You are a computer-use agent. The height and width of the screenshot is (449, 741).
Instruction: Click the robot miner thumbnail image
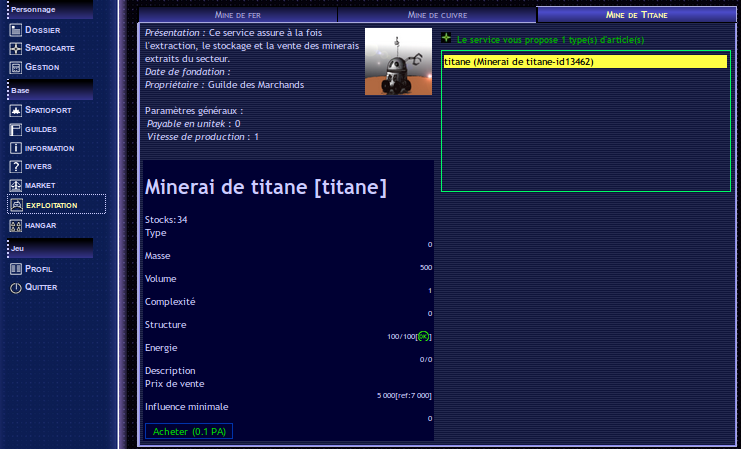point(392,62)
